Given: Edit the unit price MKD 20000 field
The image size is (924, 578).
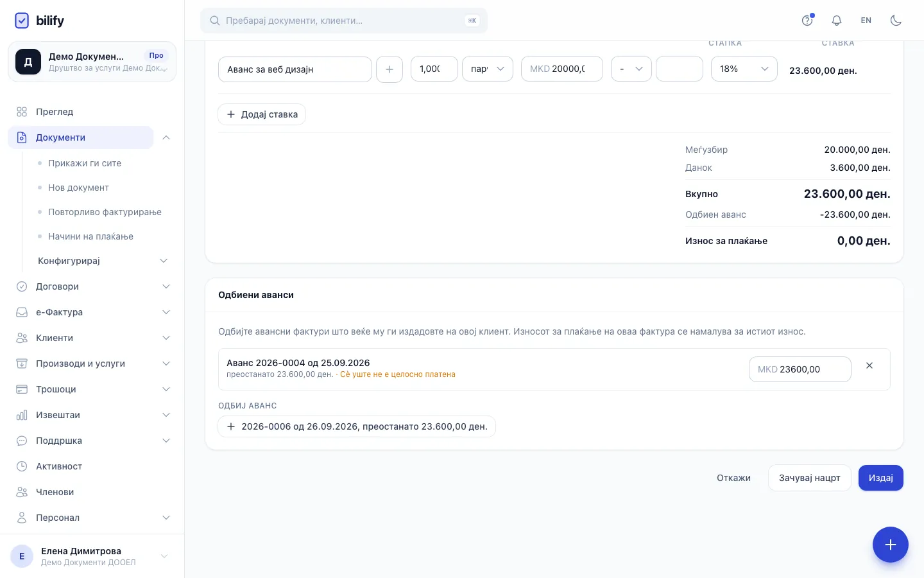Looking at the screenshot, I should 562,69.
